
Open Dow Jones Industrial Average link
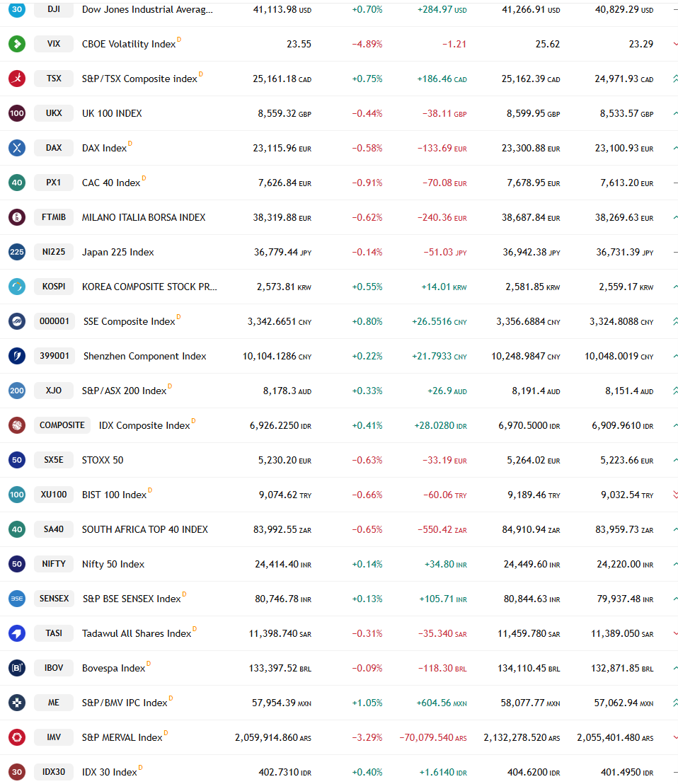coord(147,9)
